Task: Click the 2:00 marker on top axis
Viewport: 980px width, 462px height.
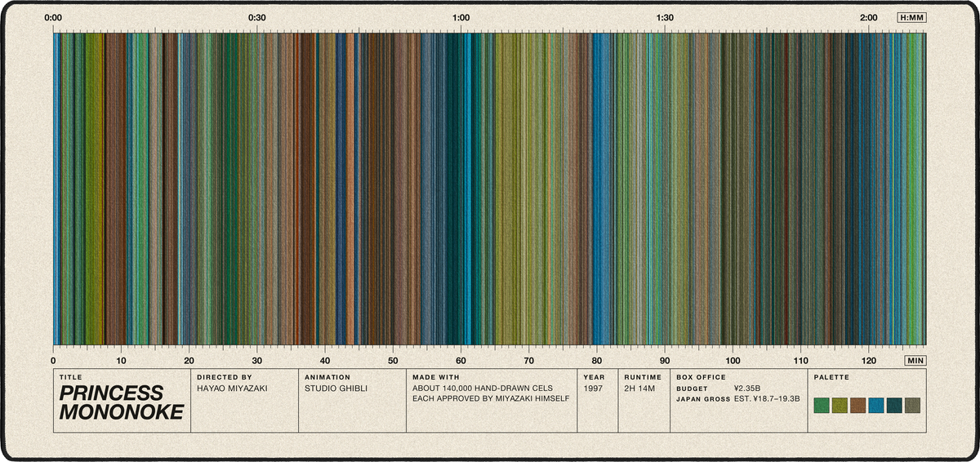Action: (869, 17)
